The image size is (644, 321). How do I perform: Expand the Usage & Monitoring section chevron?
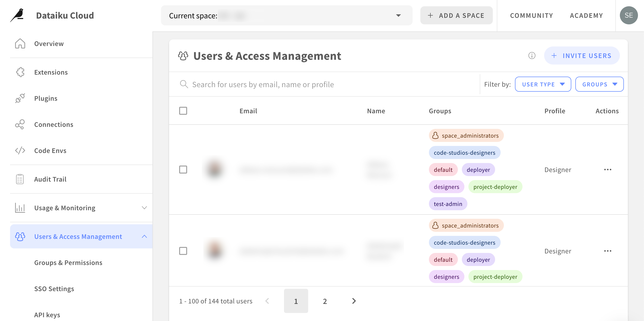pyautogui.click(x=144, y=208)
